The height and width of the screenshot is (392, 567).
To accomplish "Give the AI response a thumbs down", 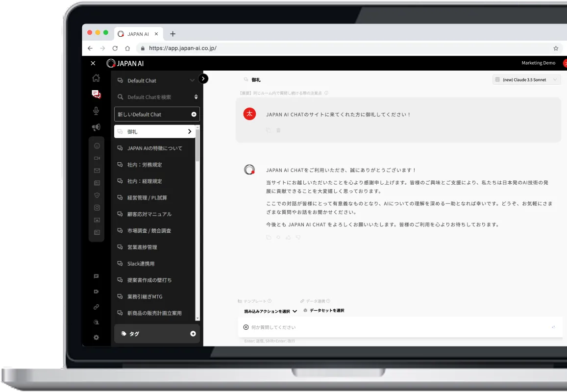I will click(x=298, y=238).
